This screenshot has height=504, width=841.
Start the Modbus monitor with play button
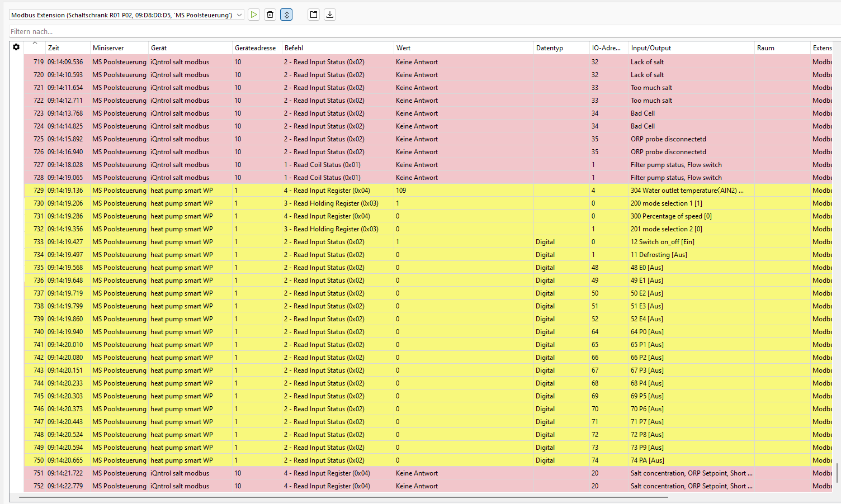coord(254,15)
